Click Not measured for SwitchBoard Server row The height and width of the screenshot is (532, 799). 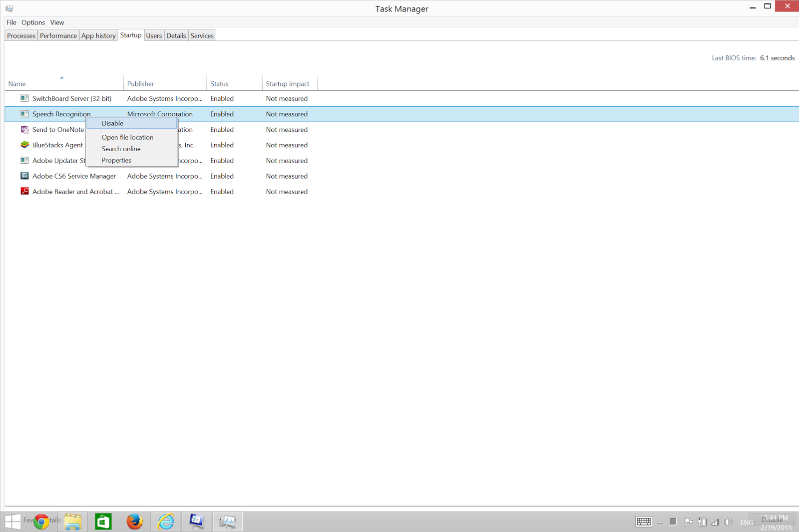[x=287, y=98]
